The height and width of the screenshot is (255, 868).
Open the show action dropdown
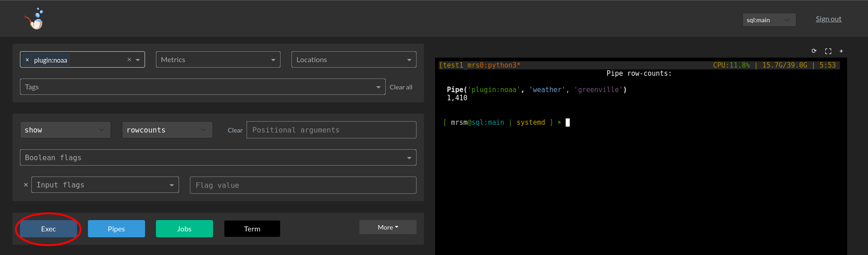coord(65,130)
